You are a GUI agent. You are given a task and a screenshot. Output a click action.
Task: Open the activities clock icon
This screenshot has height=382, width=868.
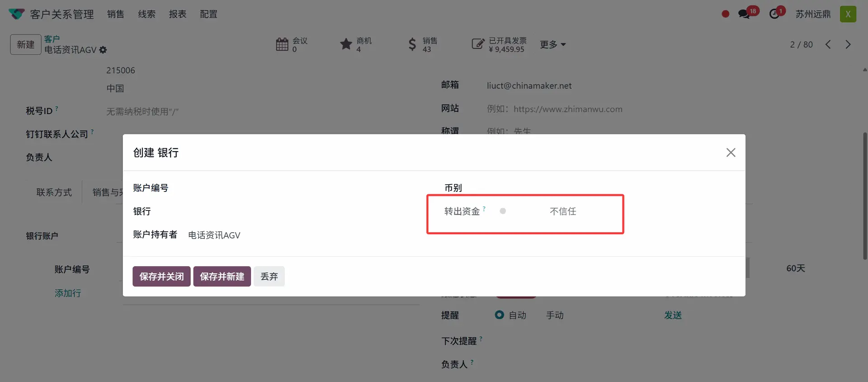pyautogui.click(x=774, y=14)
